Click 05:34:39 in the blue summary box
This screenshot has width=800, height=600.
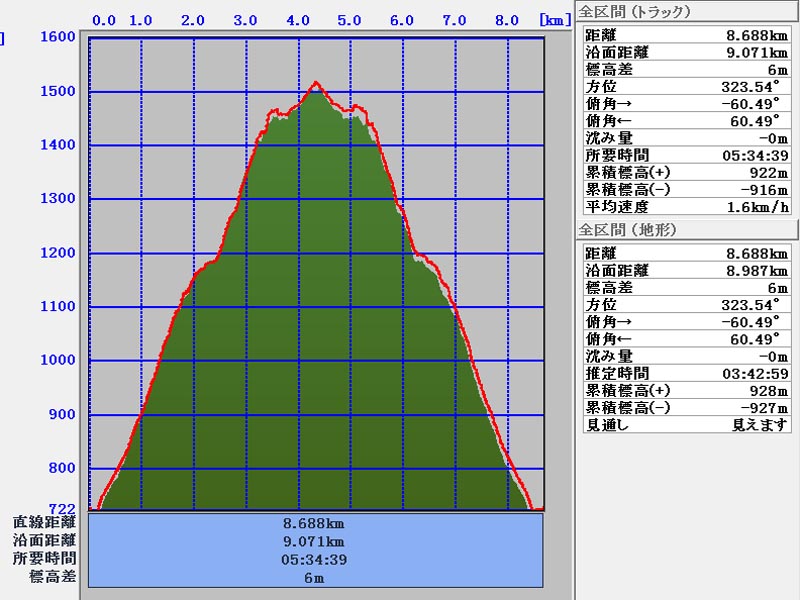(315, 559)
